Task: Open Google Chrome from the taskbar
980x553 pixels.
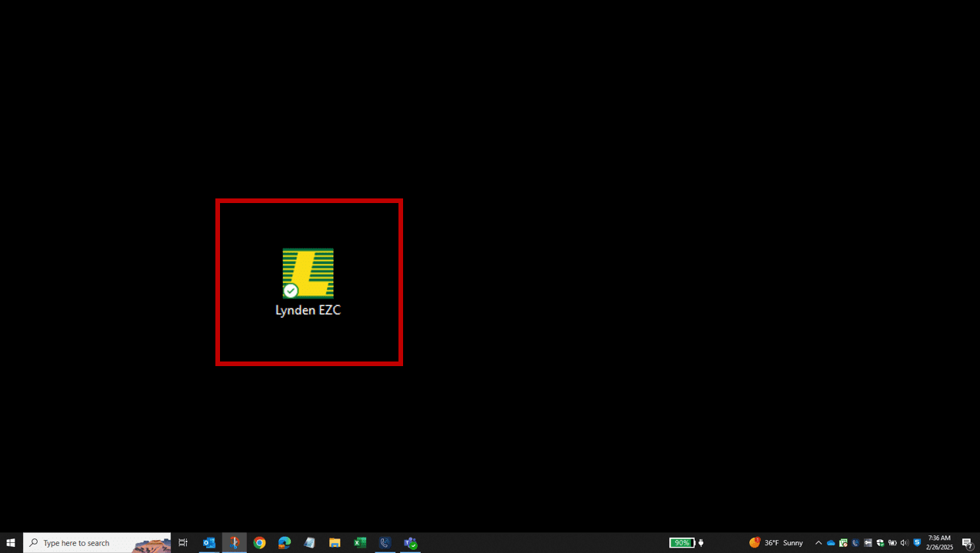Action: coord(260,542)
